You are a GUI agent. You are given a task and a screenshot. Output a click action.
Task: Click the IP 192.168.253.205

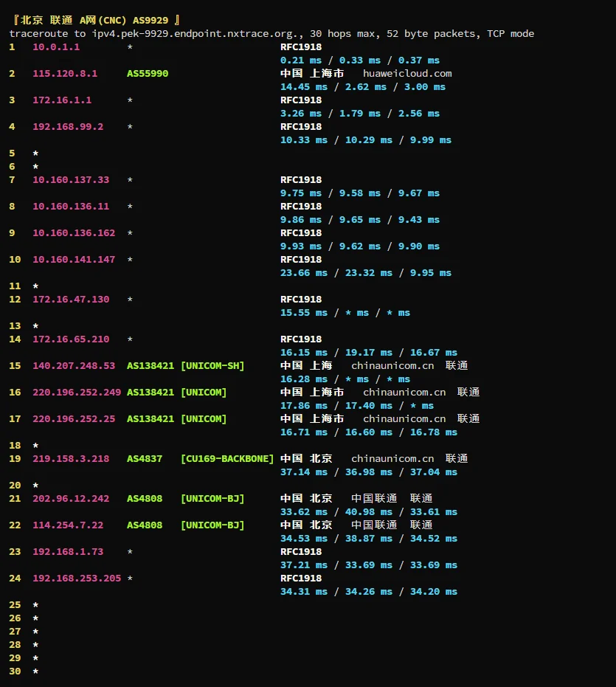pyautogui.click(x=77, y=579)
